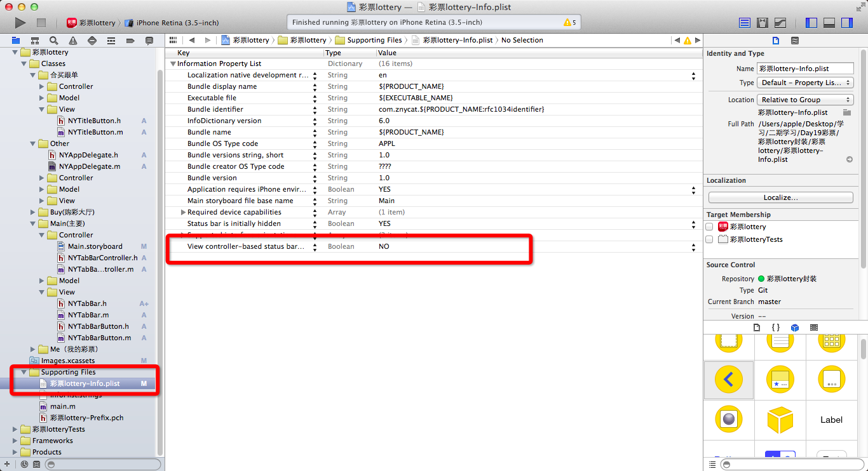This screenshot has width=868, height=471.
Task: Open Images.xcassets in navigator
Action: [68, 361]
